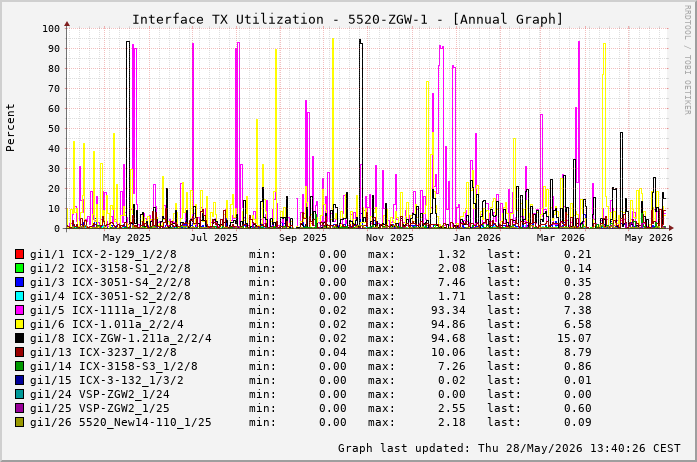Screen dimensions: 697x462
Task: Click the dark red gi1/13 legend swatch
Action: tap(19, 352)
